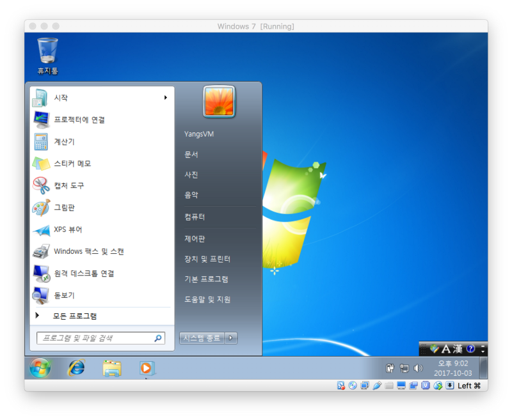Viewport: 512px width, 420px height.
Task: Open 그림판 paint program
Action: click(x=101, y=207)
